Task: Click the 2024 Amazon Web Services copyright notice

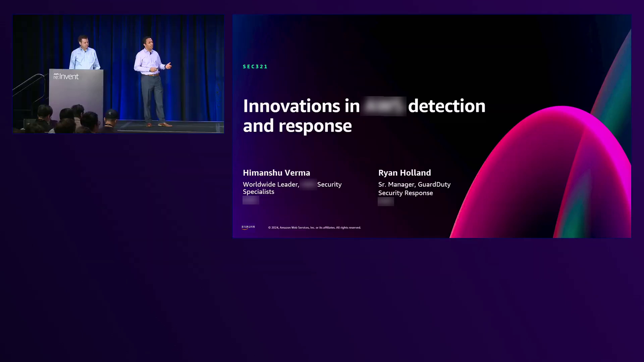Action: [x=314, y=228]
